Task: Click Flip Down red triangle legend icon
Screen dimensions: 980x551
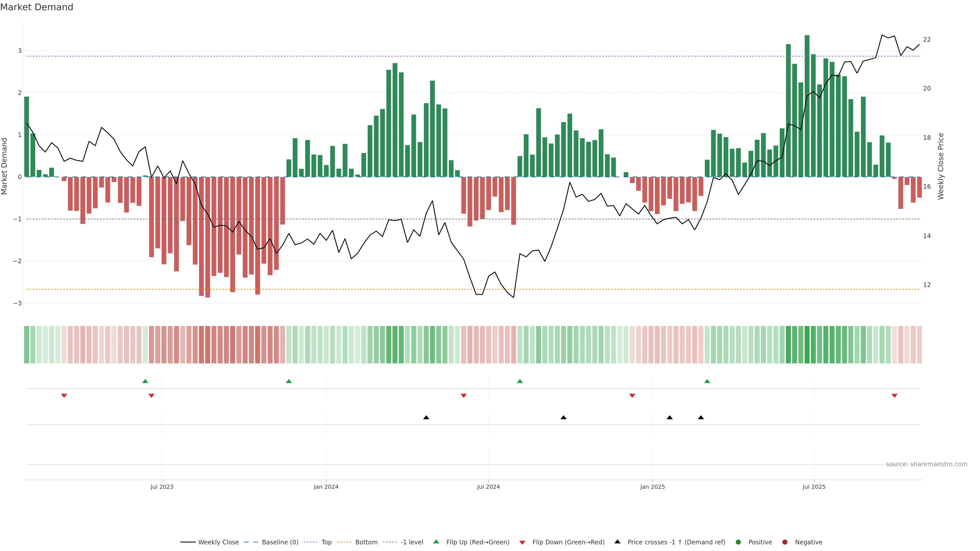Action: coord(522,543)
